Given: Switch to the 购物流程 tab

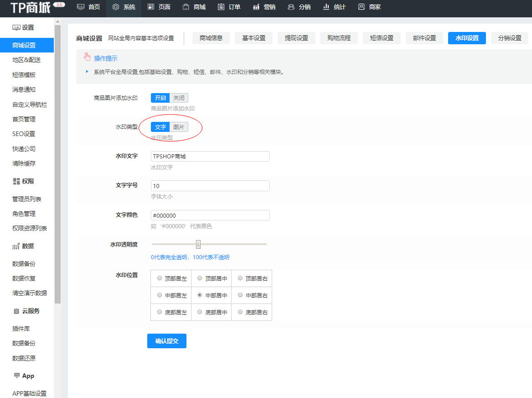Looking at the screenshot, I should coord(339,38).
